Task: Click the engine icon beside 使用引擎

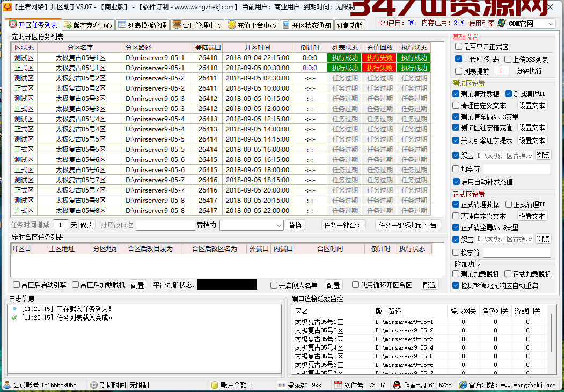Action: coord(501,24)
